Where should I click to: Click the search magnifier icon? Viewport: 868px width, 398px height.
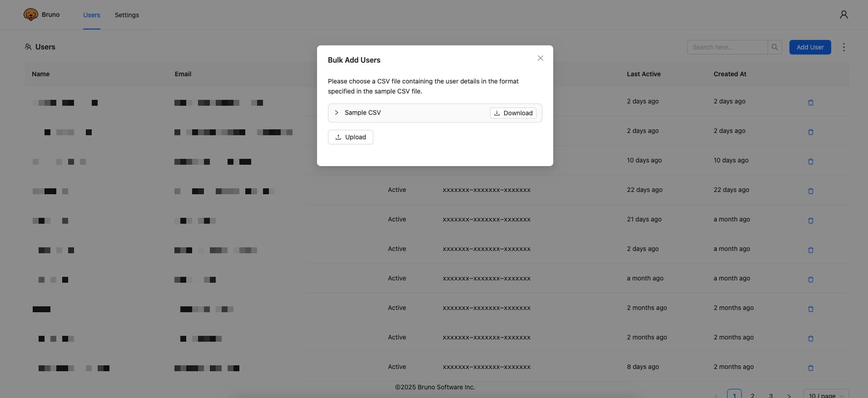774,47
